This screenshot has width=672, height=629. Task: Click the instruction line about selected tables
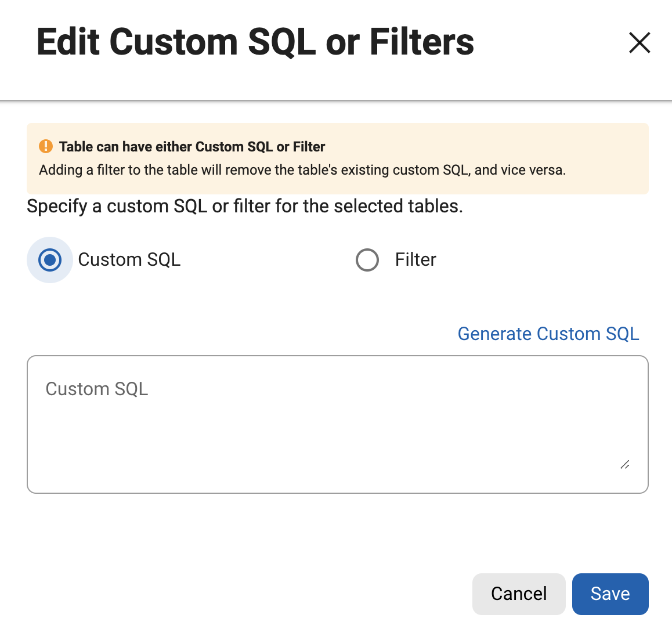[244, 206]
